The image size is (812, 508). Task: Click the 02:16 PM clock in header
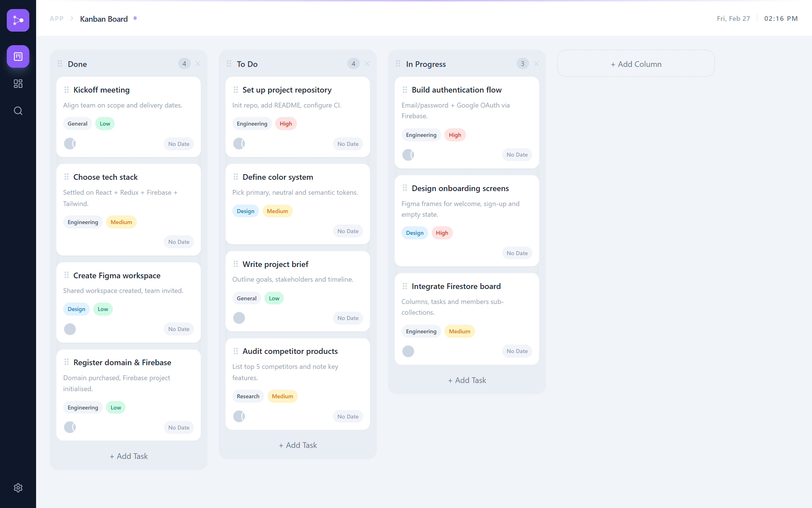pos(781,18)
